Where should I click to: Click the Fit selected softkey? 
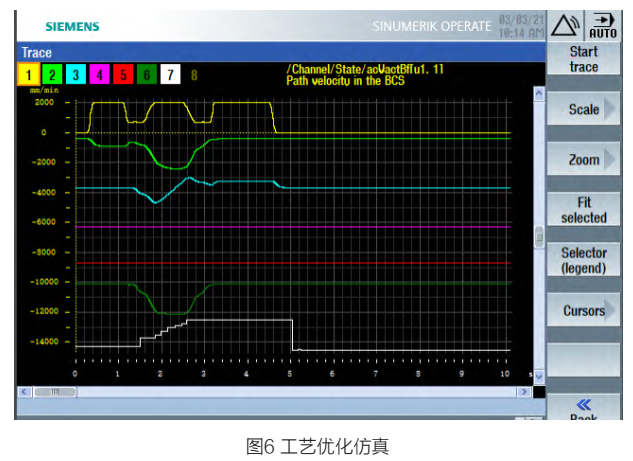click(583, 210)
